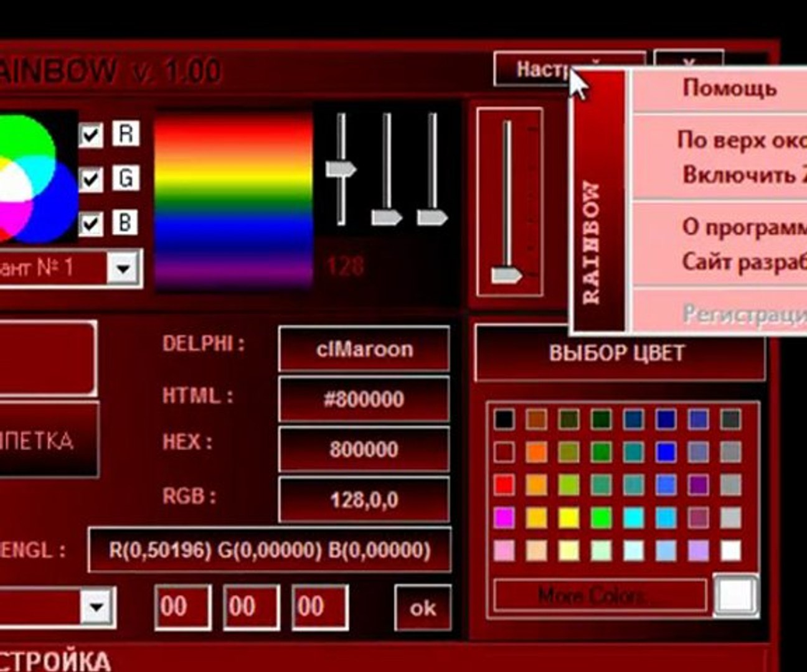Pick a color from the rainbow gradient bar

[x=234, y=201]
